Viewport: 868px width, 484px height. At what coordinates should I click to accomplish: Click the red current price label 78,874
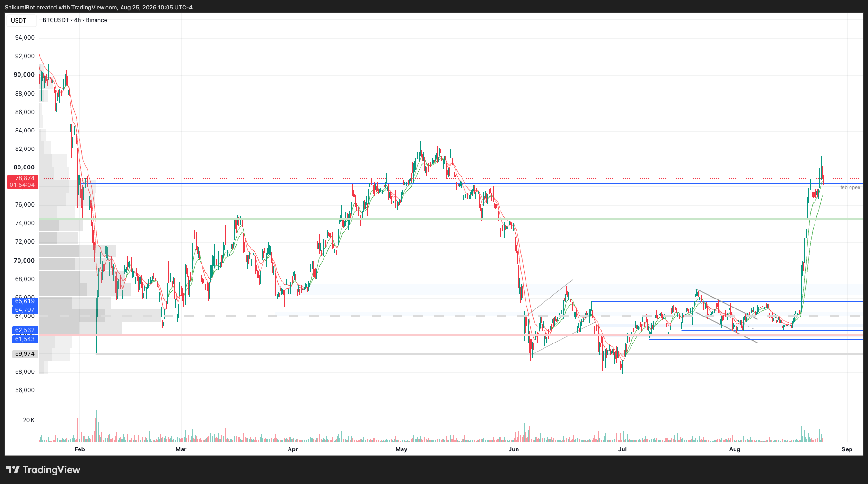pyautogui.click(x=22, y=178)
